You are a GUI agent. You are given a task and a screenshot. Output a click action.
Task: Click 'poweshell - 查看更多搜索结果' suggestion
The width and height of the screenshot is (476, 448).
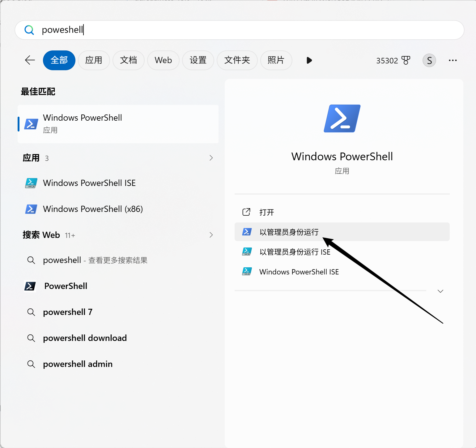[118, 260]
